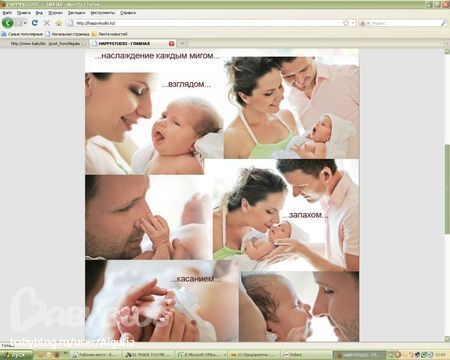Click the scrollbar down arrow
Image resolution: width=450 pixels, height=360 pixels.
[x=447, y=339]
